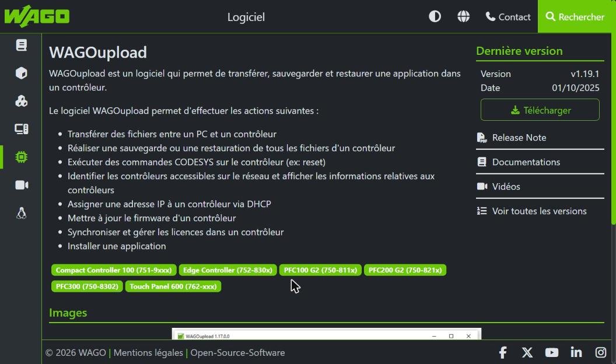Image resolution: width=616 pixels, height=364 pixels.
Task: Click the WAGOupload 1.17.0.0 screenshot image
Action: (x=327, y=334)
